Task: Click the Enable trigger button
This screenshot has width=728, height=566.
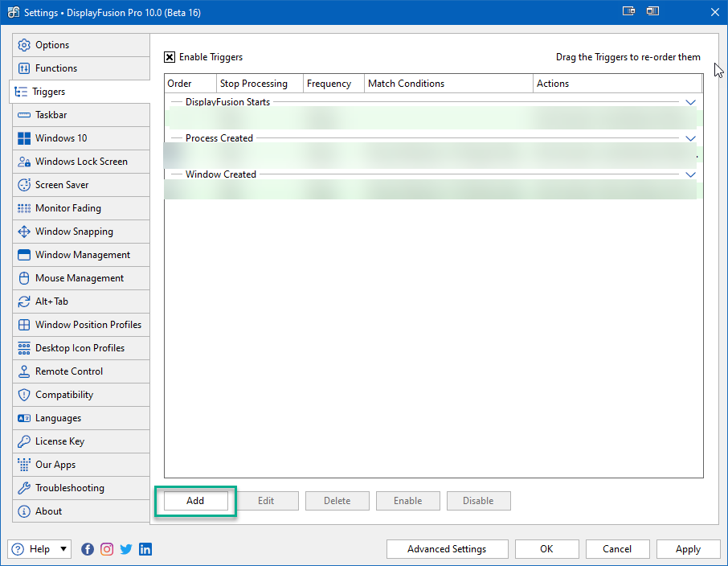Action: (407, 501)
